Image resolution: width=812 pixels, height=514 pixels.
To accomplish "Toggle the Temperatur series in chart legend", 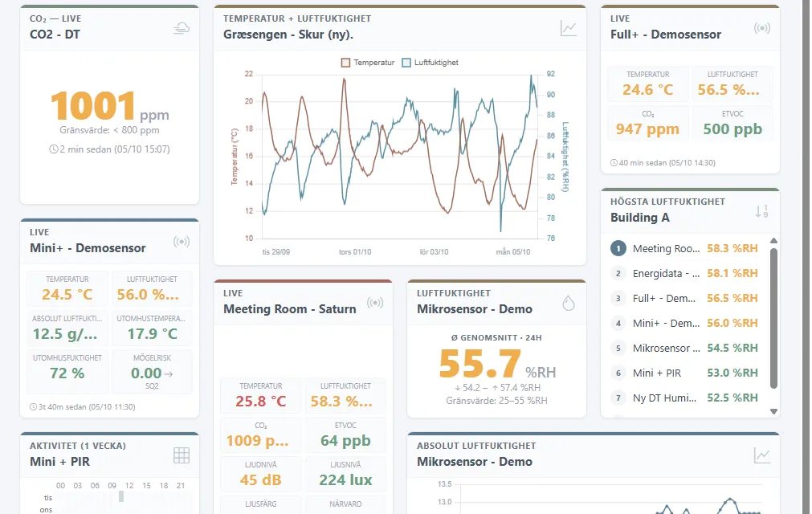I will pyautogui.click(x=368, y=63).
